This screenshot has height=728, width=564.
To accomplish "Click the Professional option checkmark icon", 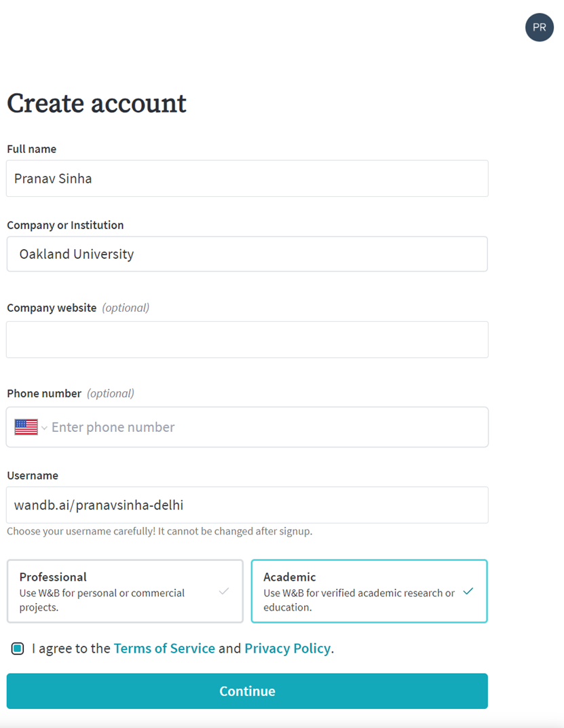I will coord(224,591).
